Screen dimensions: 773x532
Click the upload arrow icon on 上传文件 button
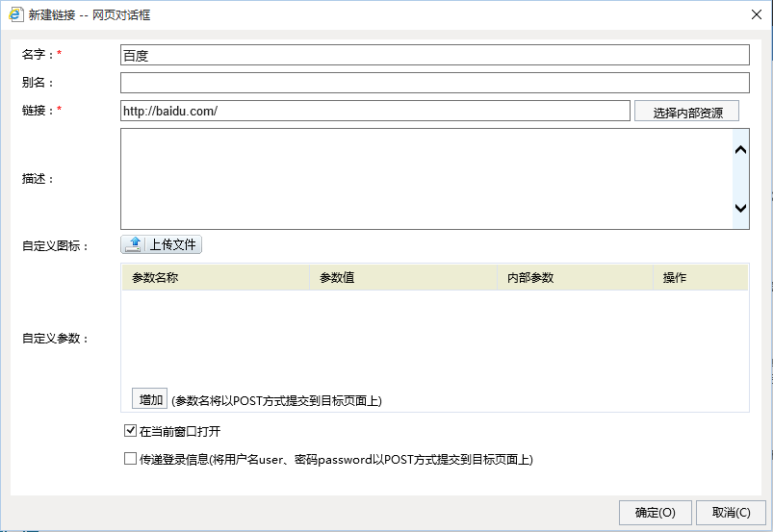tap(134, 244)
